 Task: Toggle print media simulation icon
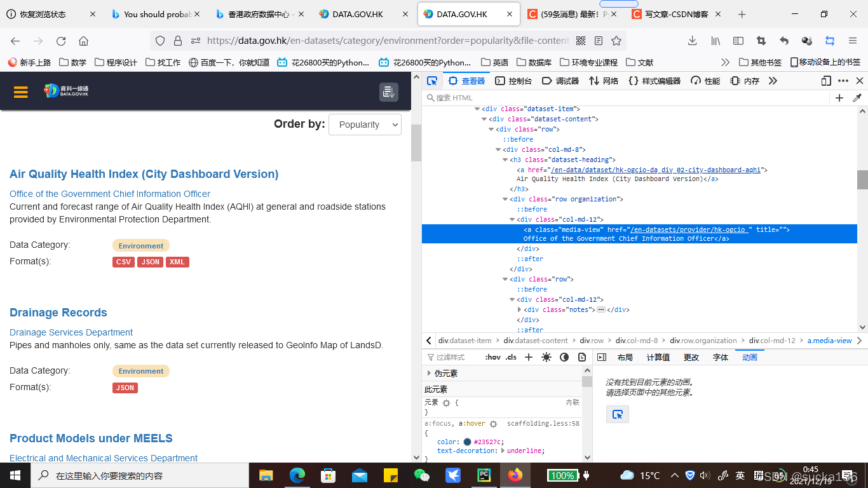click(582, 357)
